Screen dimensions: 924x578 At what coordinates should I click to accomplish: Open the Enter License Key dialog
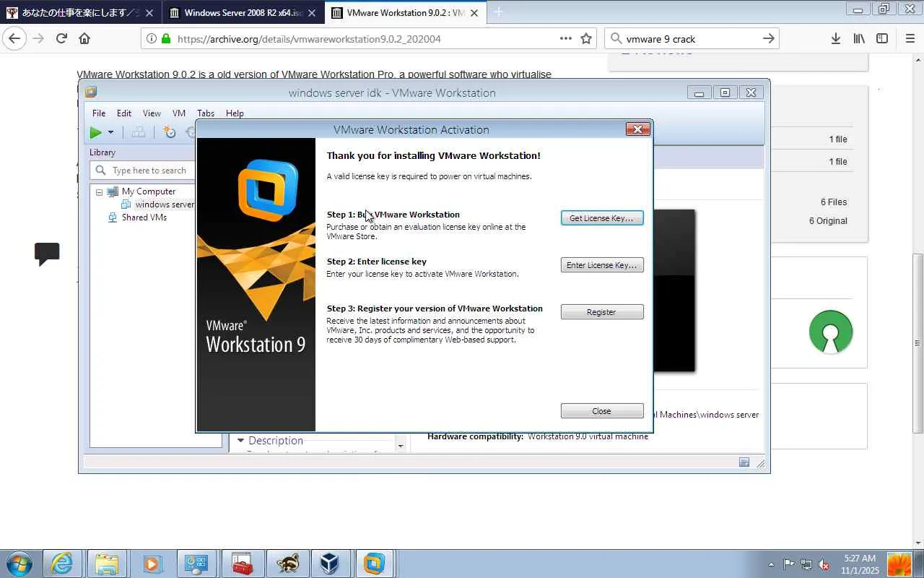coord(602,265)
